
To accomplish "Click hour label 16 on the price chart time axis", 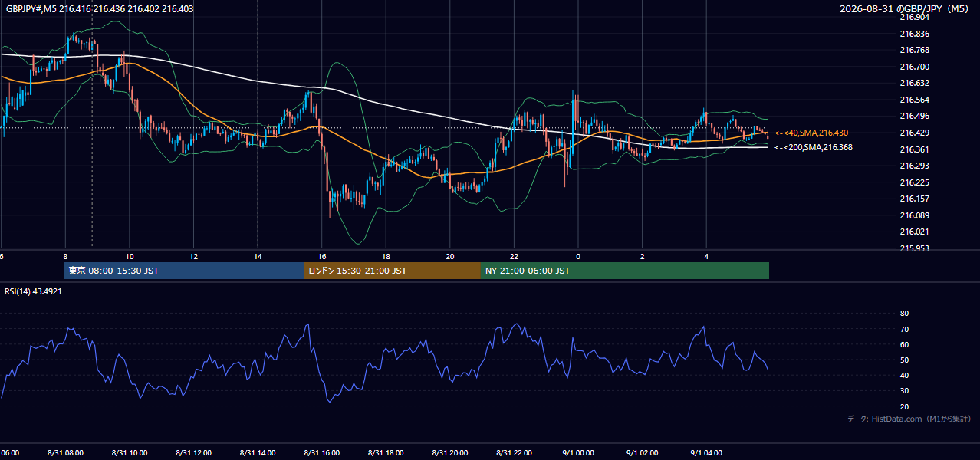I will 322,256.
